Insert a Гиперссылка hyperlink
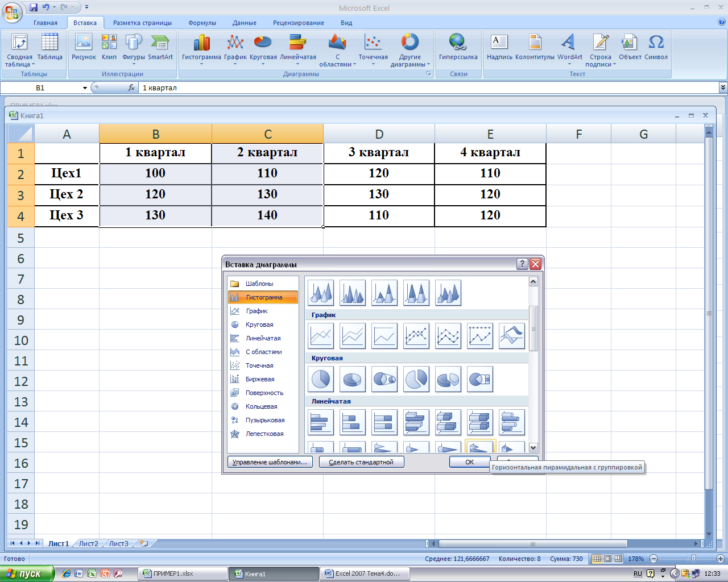The width and height of the screenshot is (728, 582). click(458, 47)
